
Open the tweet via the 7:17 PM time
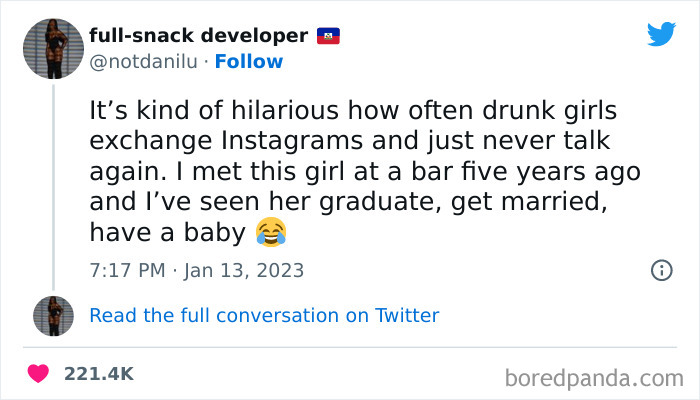tap(127, 270)
